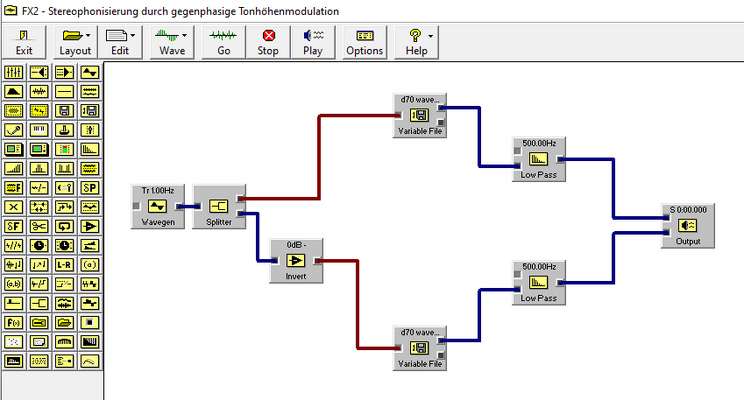
Task: Pick the sine wave generator icon in the palette
Action: pos(90,72)
